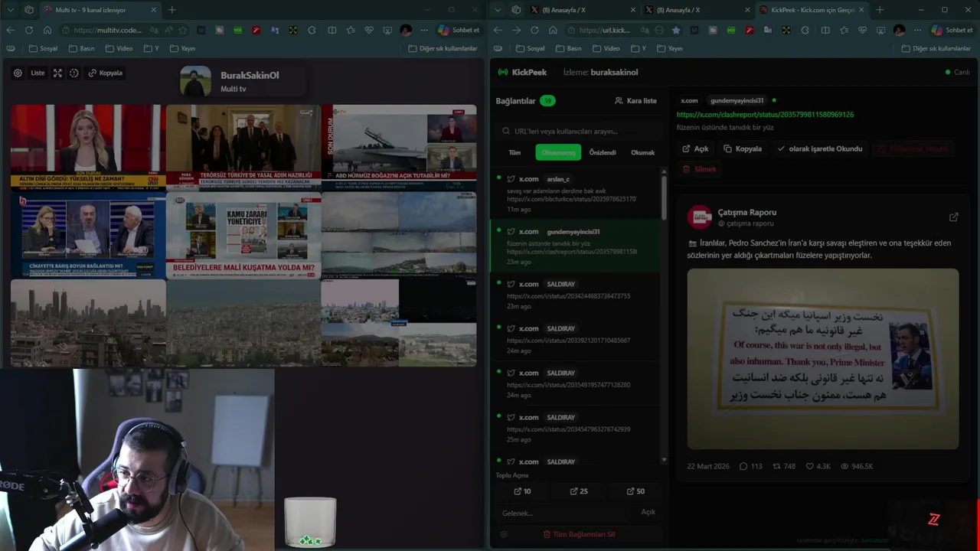Viewport: 980px width, 551px height.
Task: Bulk open 10 links button
Action: point(522,491)
